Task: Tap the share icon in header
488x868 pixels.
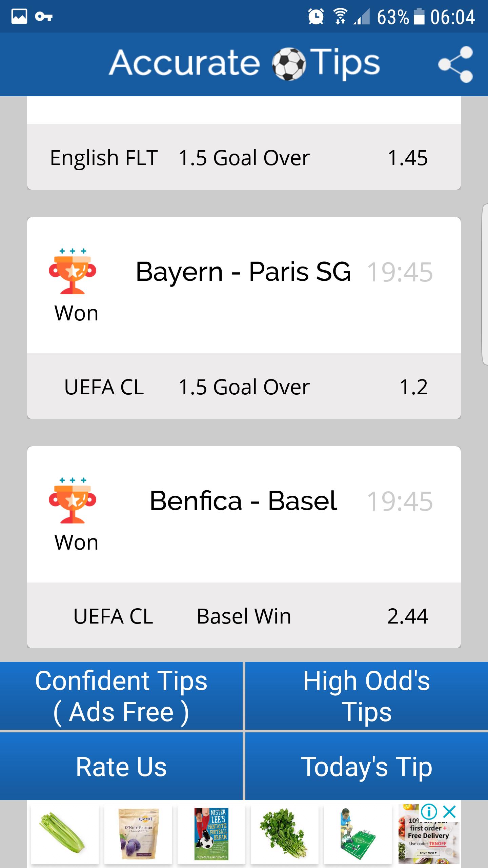Action: click(x=456, y=64)
